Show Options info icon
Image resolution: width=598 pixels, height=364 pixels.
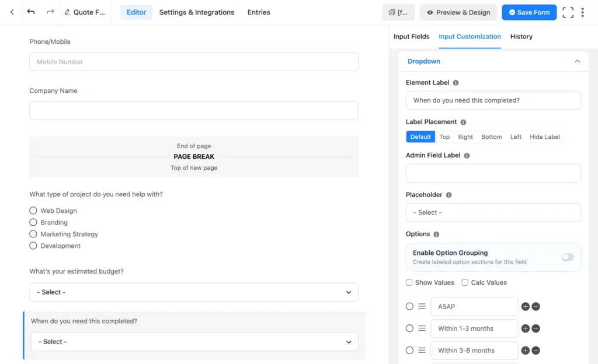click(437, 234)
